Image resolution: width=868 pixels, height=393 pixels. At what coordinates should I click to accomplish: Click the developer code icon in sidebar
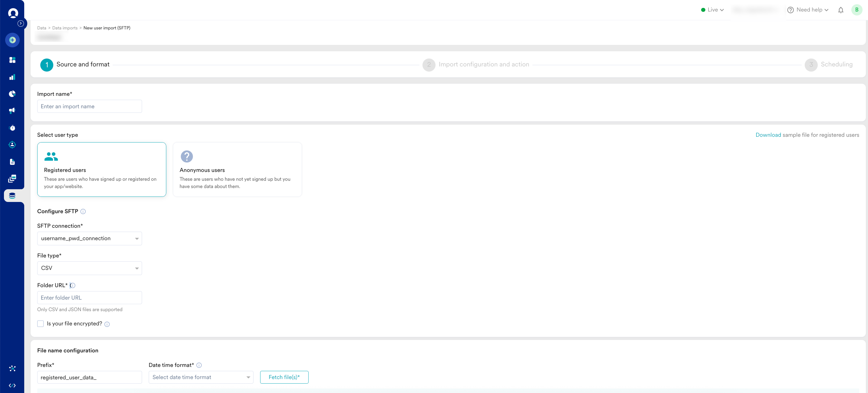(x=12, y=385)
